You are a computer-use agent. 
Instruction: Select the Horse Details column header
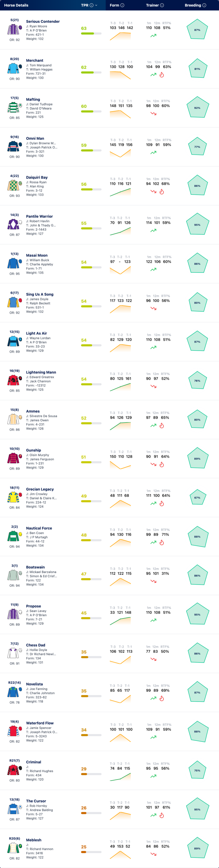tap(16, 5)
